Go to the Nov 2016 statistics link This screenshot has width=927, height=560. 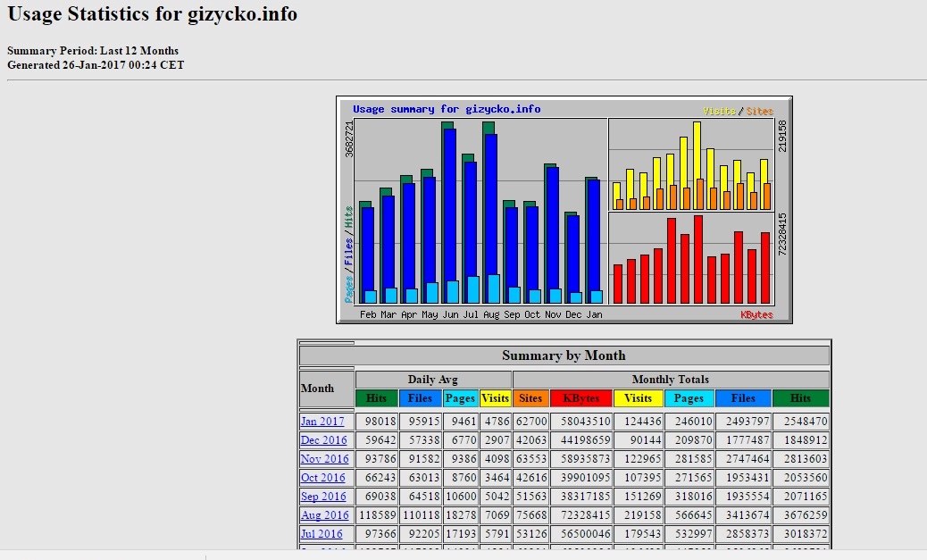click(323, 459)
